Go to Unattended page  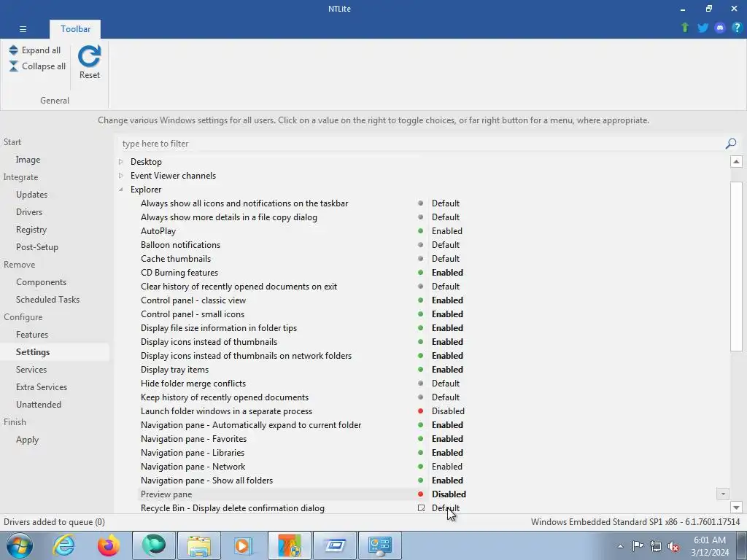click(39, 404)
